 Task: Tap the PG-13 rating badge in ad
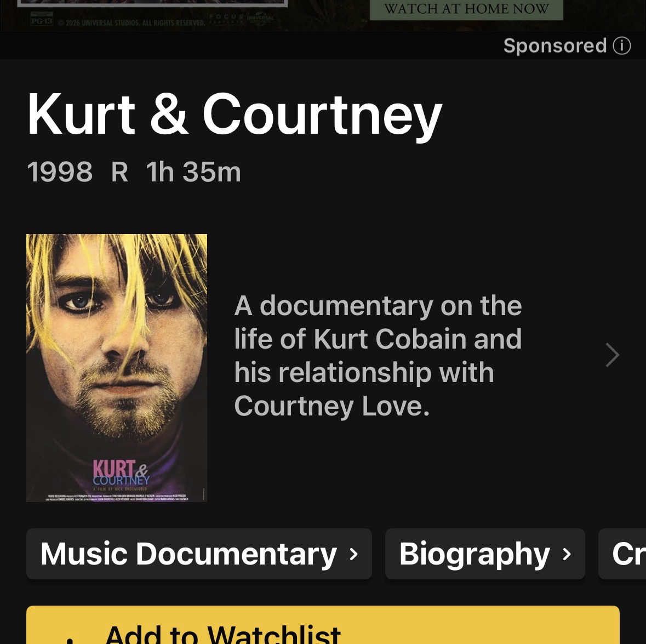click(42, 19)
